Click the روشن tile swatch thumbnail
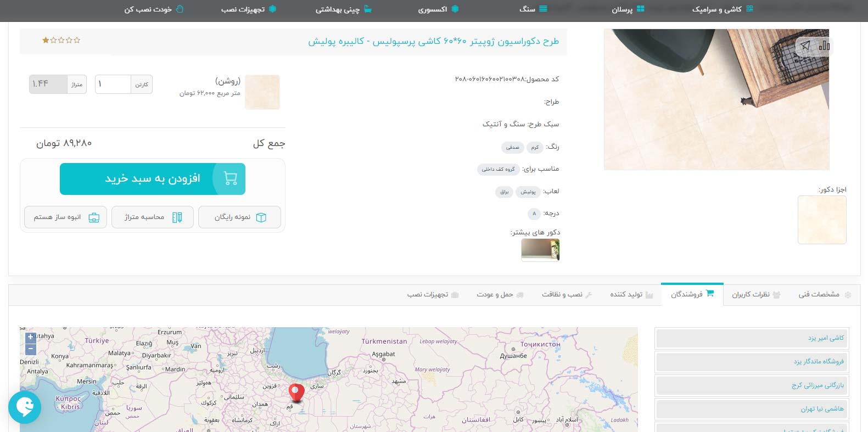The image size is (868, 432). pos(262,92)
